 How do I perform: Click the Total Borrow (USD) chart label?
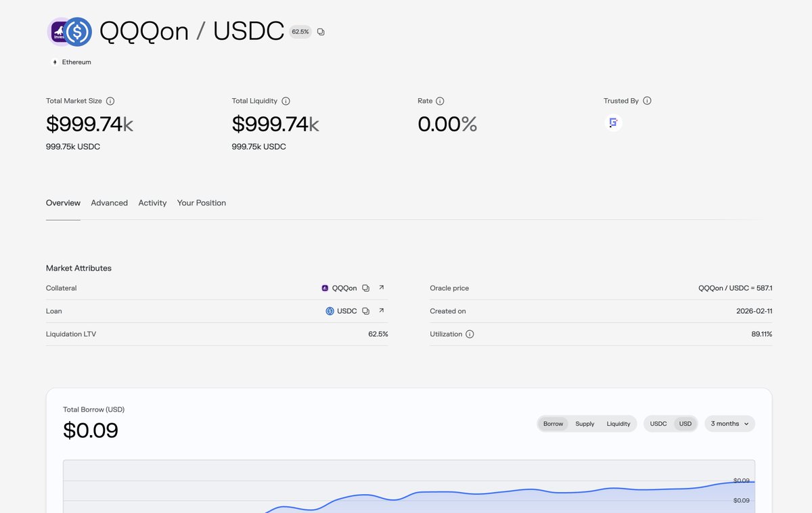click(x=93, y=409)
